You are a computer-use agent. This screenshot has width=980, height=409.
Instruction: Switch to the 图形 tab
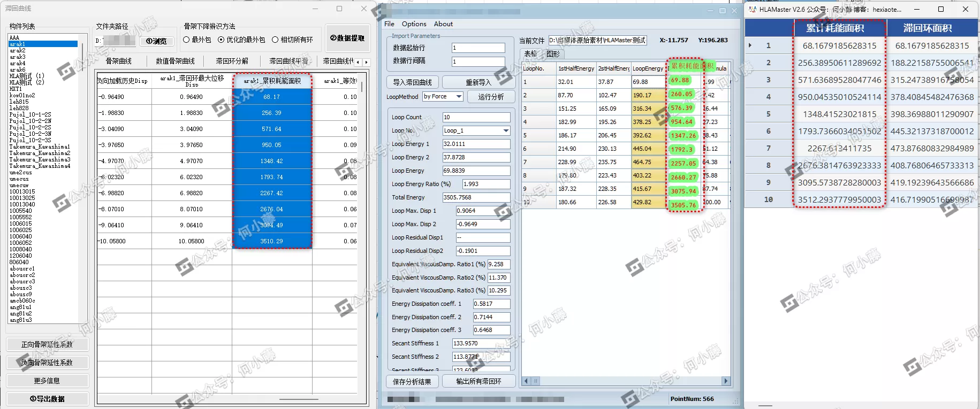[x=552, y=54]
